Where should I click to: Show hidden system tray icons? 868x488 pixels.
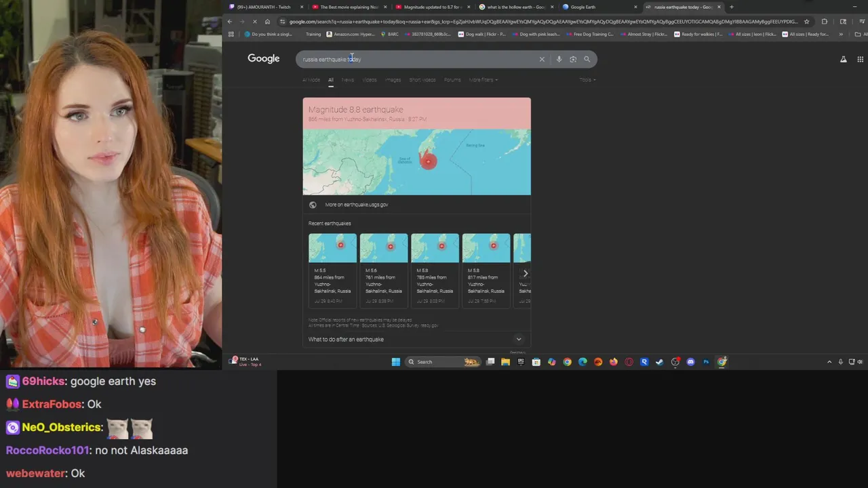click(829, 362)
